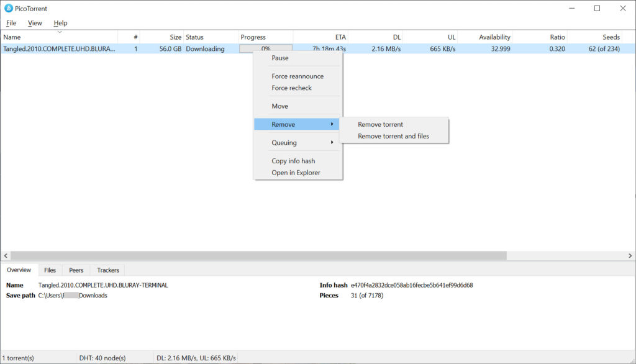Click the 32.999 availability value

[x=501, y=48]
